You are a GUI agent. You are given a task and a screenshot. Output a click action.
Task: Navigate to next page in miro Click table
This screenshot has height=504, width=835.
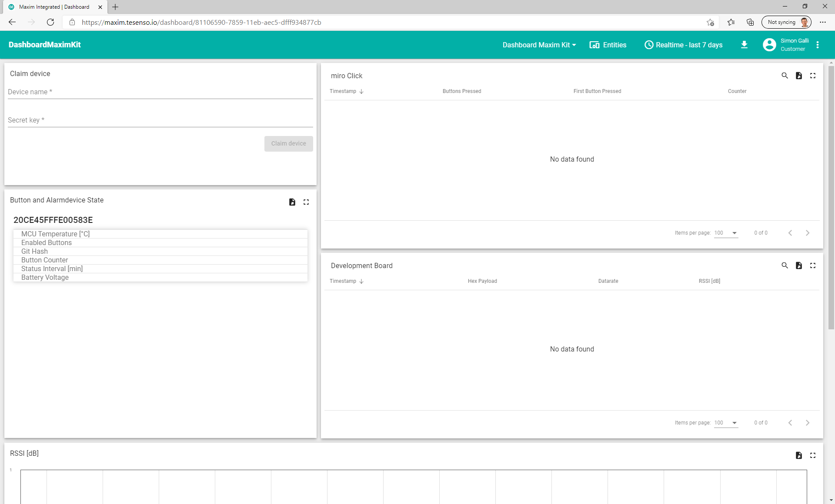coord(808,233)
